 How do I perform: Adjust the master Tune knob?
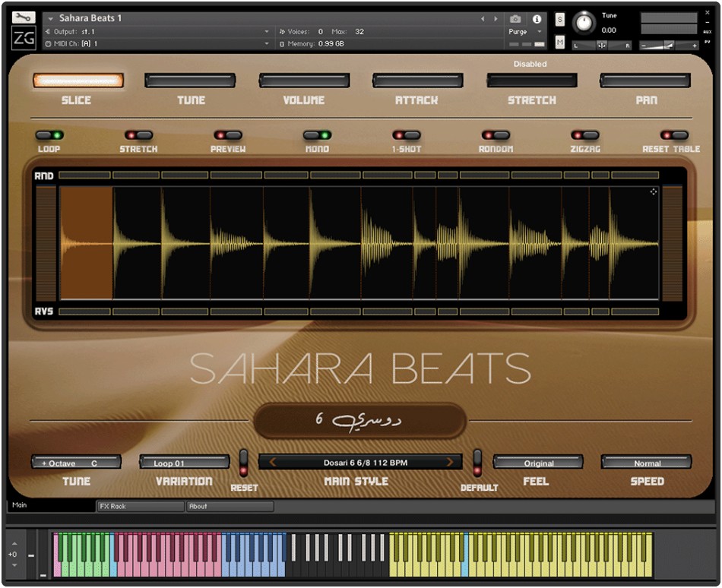584,23
